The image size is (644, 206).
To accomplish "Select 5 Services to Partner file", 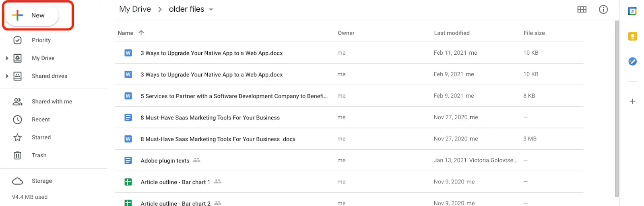I will pyautogui.click(x=349, y=96).
